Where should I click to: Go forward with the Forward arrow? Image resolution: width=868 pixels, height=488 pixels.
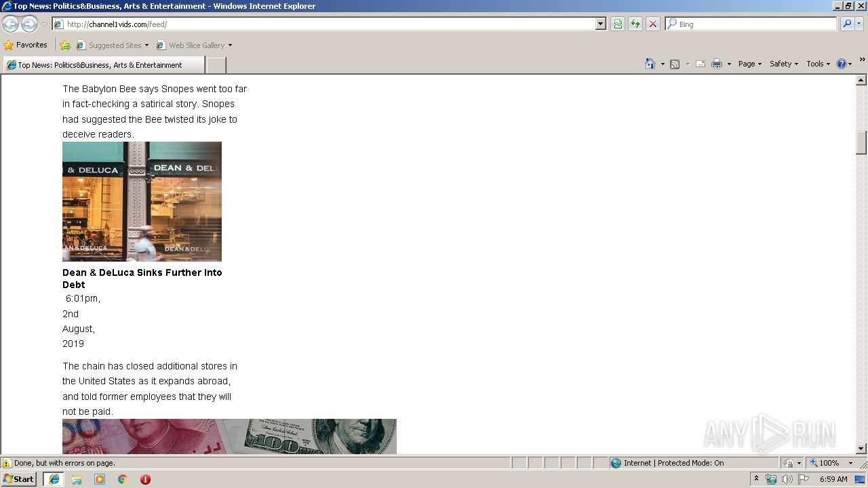(x=29, y=24)
